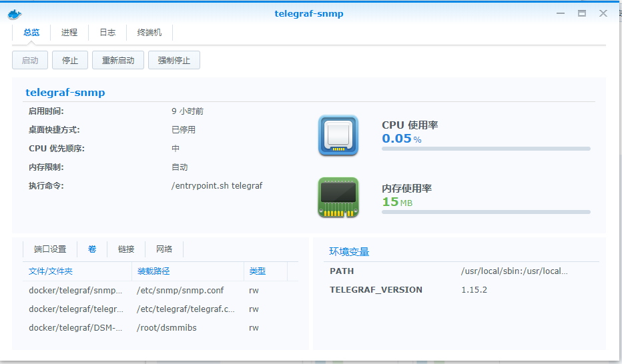Click the 9 小时前 uptime value

188,111
